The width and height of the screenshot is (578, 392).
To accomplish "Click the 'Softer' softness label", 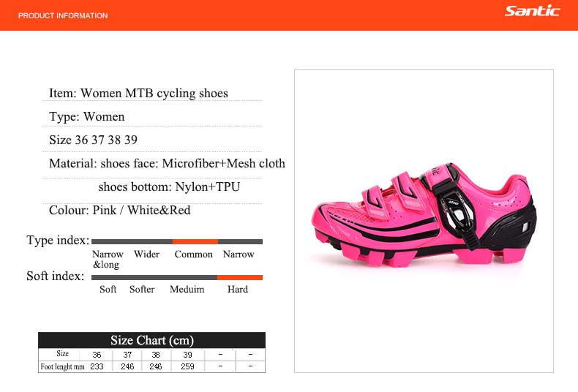I will (142, 289).
